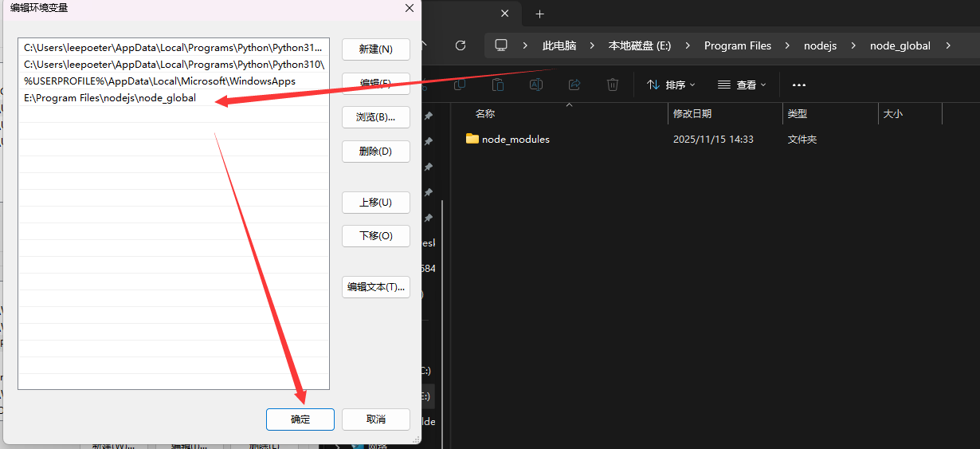
Task: Click the 新建(N) button
Action: coord(376,49)
